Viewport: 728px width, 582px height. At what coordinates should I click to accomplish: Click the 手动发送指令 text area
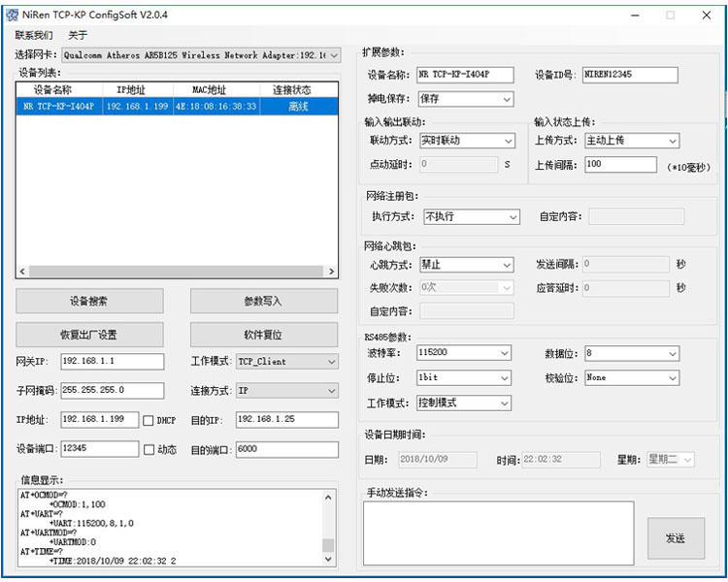coord(498,533)
